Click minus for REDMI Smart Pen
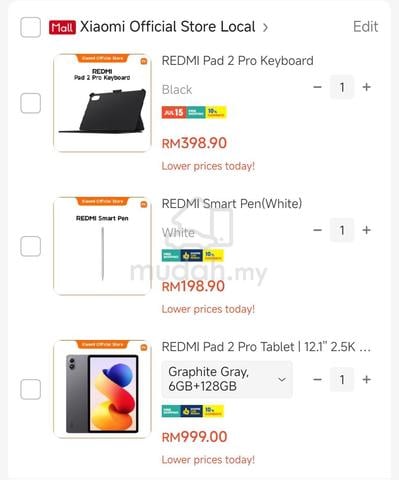This screenshot has width=399, height=480. coord(317,230)
